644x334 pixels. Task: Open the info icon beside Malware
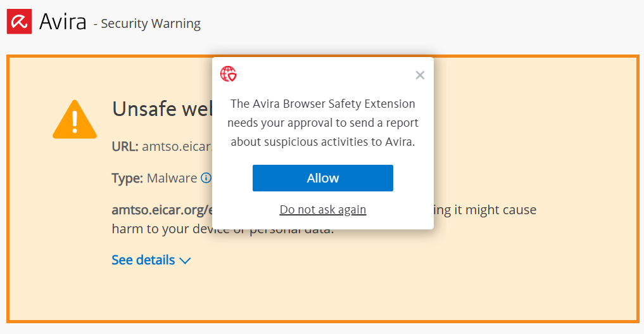[x=206, y=178]
